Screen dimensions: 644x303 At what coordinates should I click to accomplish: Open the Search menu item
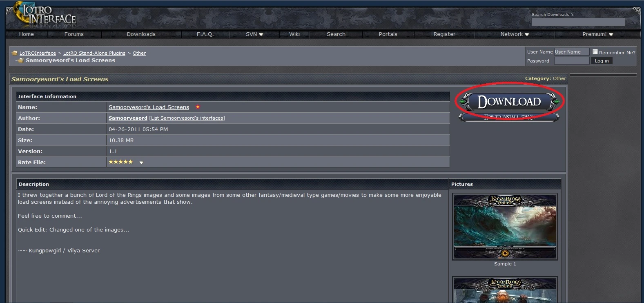pos(336,34)
